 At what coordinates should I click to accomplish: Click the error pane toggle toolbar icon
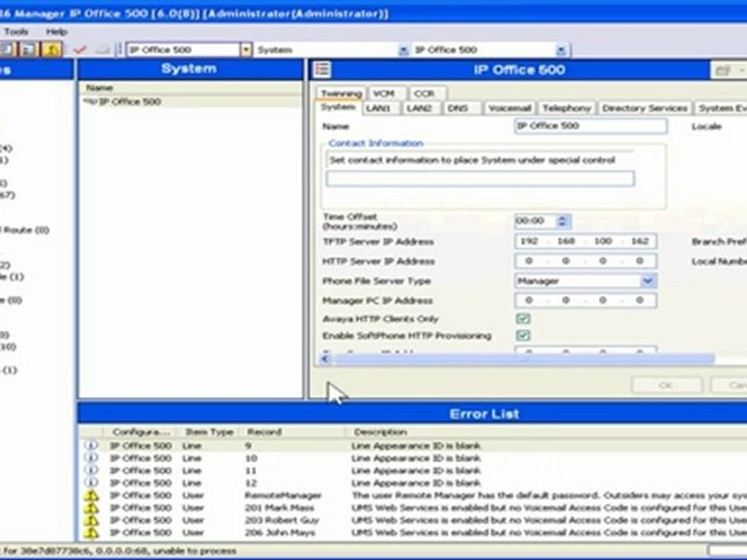(x=52, y=49)
